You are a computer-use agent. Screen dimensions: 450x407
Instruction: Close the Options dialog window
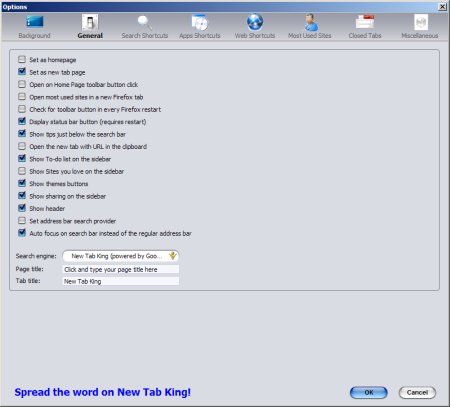click(442, 7)
